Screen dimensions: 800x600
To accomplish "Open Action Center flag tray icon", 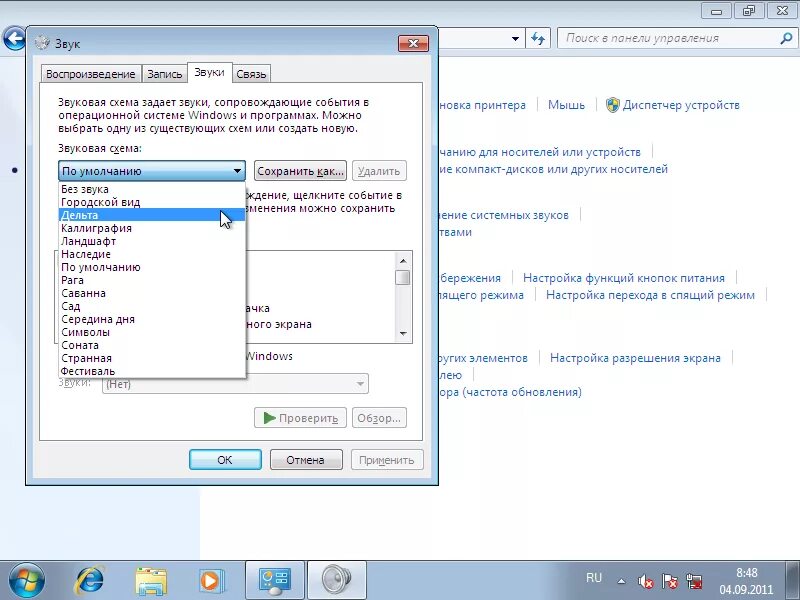I will [x=669, y=581].
